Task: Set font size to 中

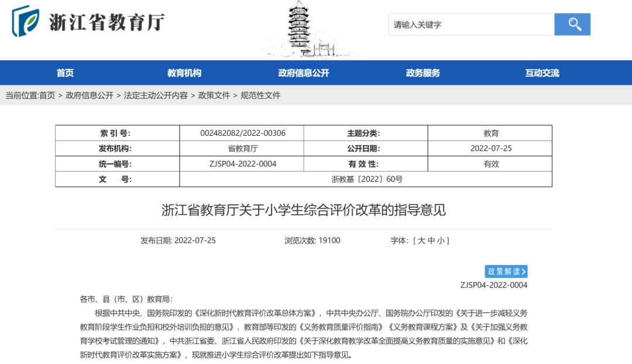Action: [x=432, y=241]
